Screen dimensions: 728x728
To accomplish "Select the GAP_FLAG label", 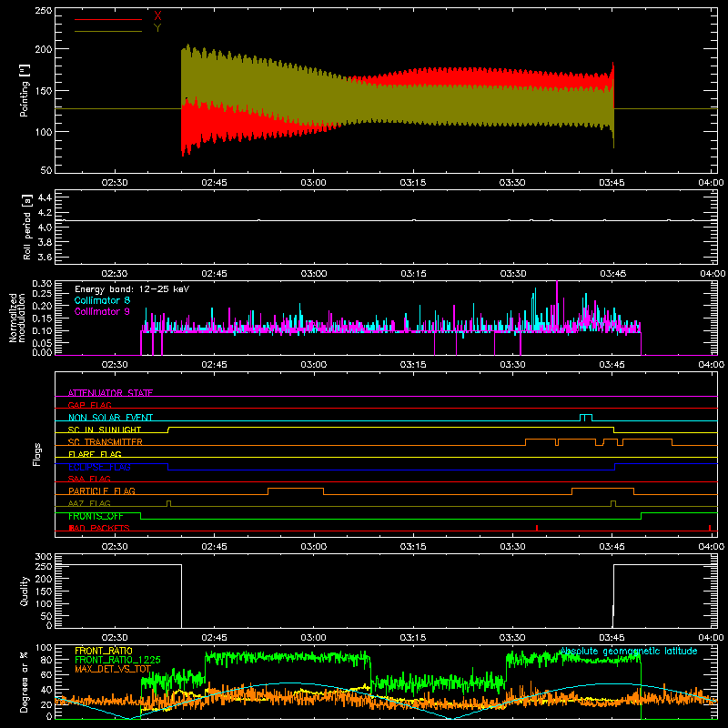I will point(89,405).
